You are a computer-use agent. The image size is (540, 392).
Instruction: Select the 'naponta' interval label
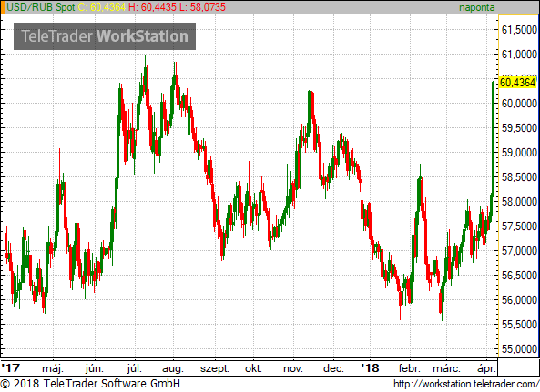pos(476,8)
